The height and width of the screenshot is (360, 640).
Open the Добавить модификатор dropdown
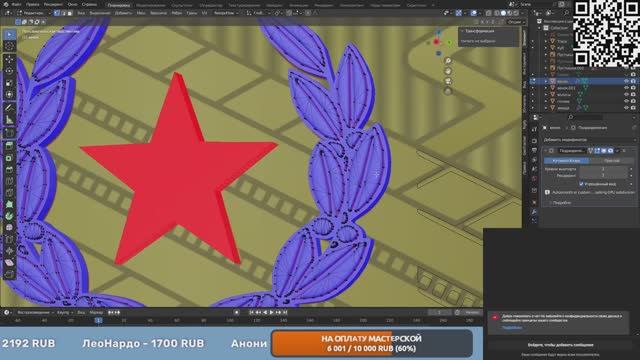589,140
